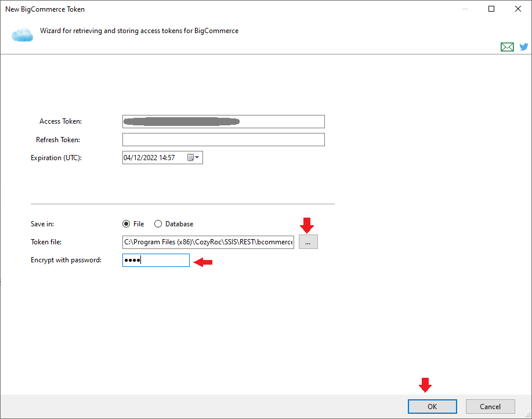The image size is (532, 419).
Task: Click the Access Token input field
Action: 223,121
